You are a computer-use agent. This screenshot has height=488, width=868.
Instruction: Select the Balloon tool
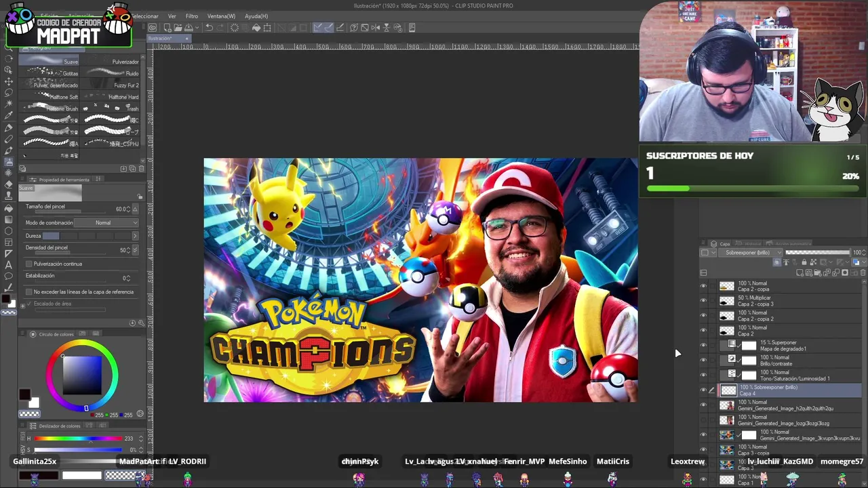pyautogui.click(x=9, y=276)
